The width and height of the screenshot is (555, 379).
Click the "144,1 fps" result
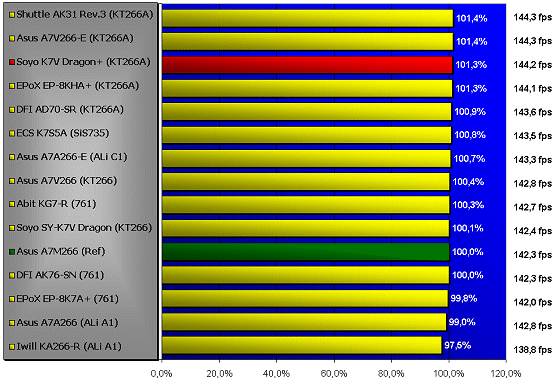pos(533,88)
